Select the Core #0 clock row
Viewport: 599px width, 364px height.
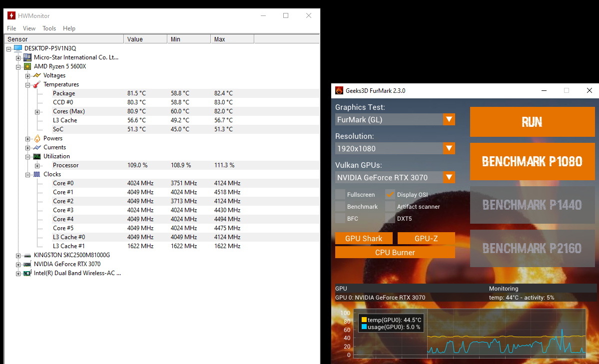point(186,183)
